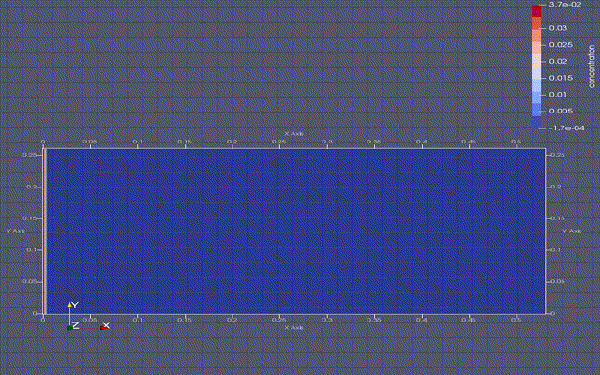Click the 3.7e-02 maximum legend label
The height and width of the screenshot is (375, 600).
point(565,5)
